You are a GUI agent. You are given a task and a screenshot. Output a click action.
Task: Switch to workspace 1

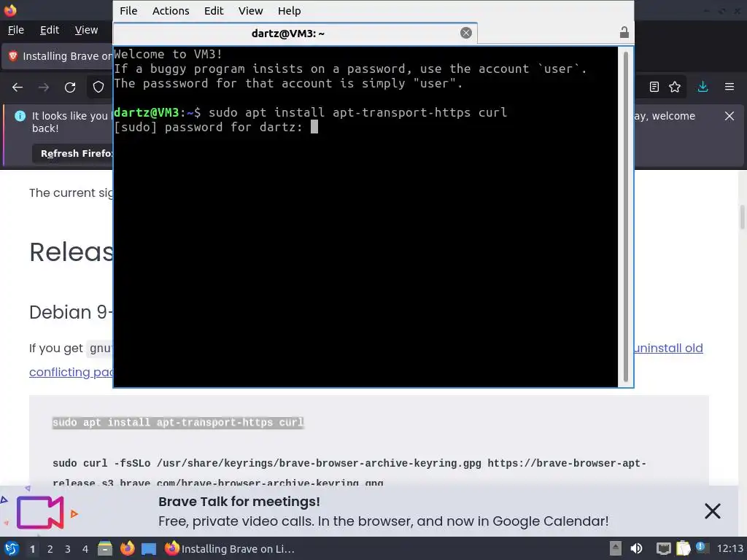pos(32,549)
